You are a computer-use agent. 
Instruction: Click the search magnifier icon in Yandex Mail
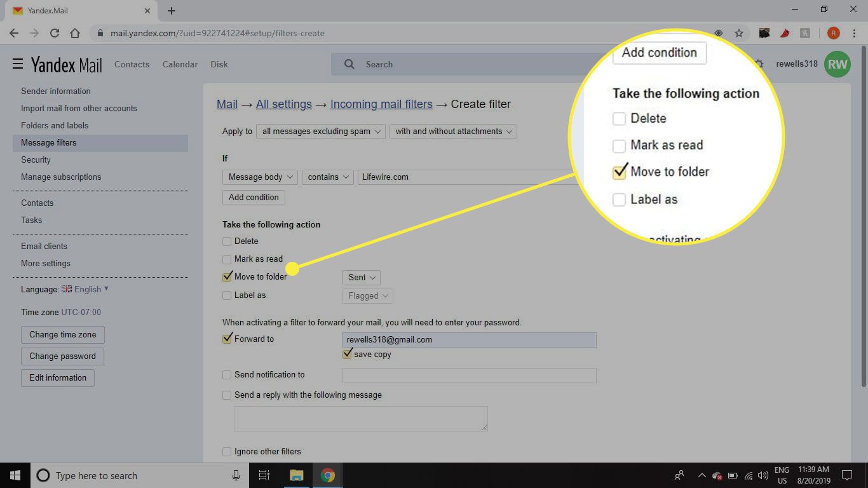(x=349, y=64)
